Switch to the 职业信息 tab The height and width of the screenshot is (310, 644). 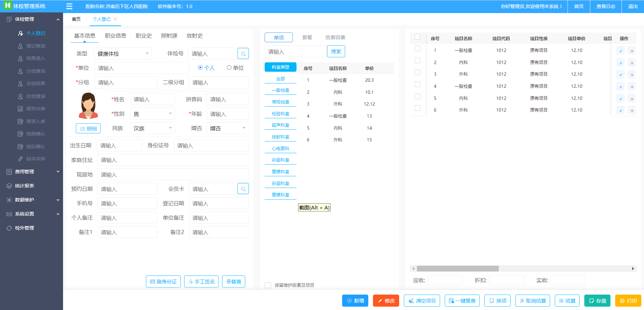coord(115,36)
